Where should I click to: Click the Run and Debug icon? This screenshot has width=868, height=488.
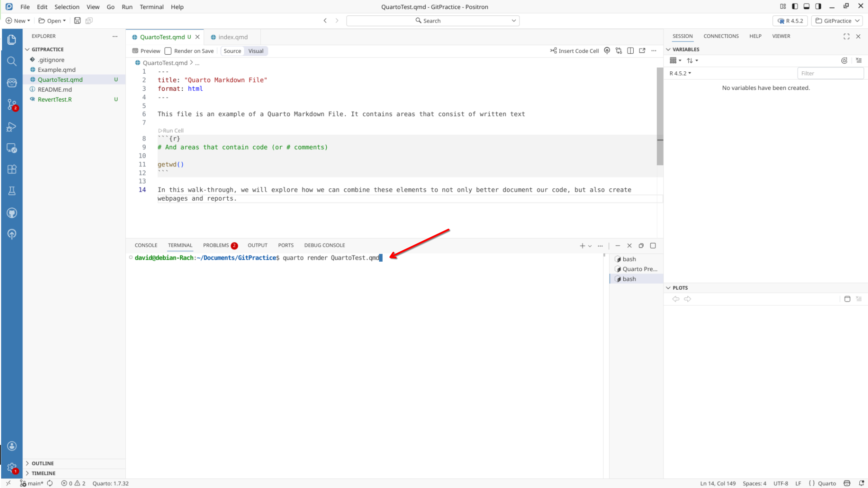[x=12, y=127]
